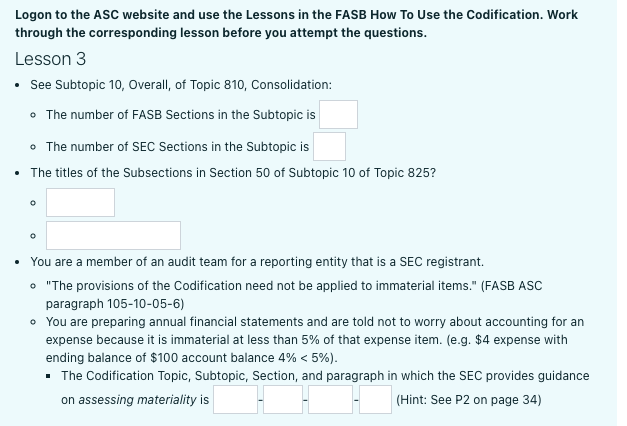The height and width of the screenshot is (426, 627).
Task: Click the "member of an audit team" sentence
Action: tap(257, 262)
